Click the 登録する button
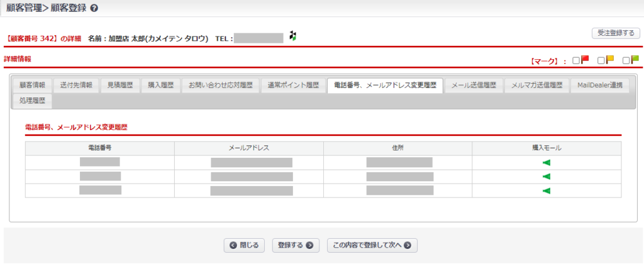This screenshot has height=266, width=644. pyautogui.click(x=296, y=245)
